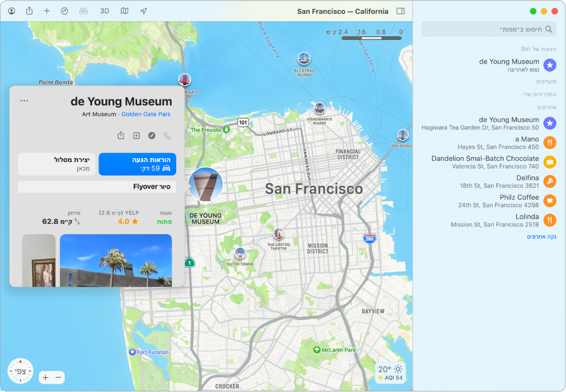Screen dimensions: 566x392
Task: Open the account profile icon in toolbar
Action: 12,11
